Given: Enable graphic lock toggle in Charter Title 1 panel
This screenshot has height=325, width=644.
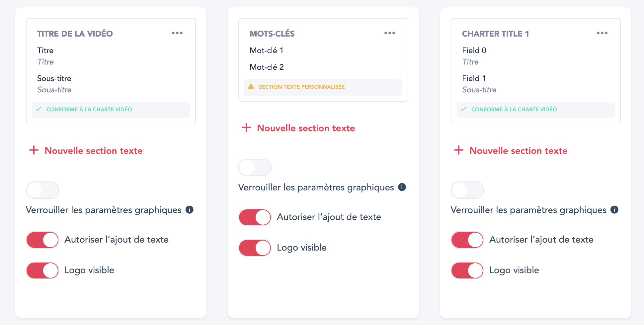Looking at the screenshot, I should tap(467, 190).
